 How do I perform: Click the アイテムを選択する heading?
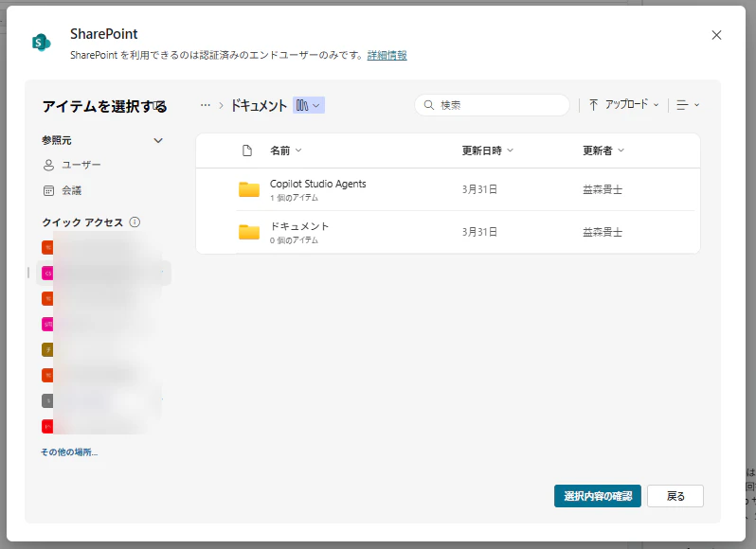click(104, 106)
